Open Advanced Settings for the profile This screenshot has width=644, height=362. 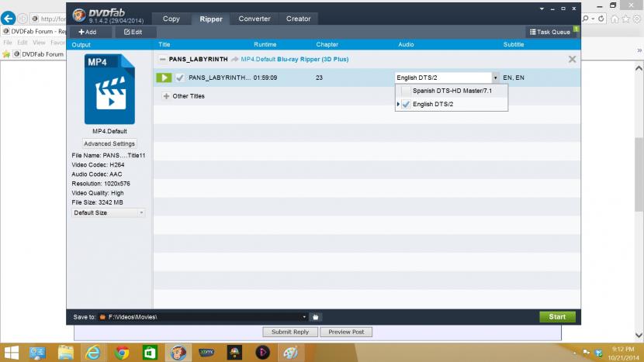(x=109, y=143)
